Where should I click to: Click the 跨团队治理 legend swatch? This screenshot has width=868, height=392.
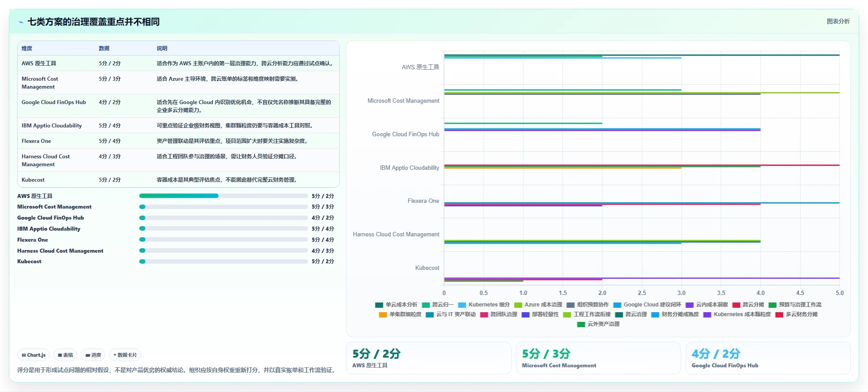coord(484,314)
